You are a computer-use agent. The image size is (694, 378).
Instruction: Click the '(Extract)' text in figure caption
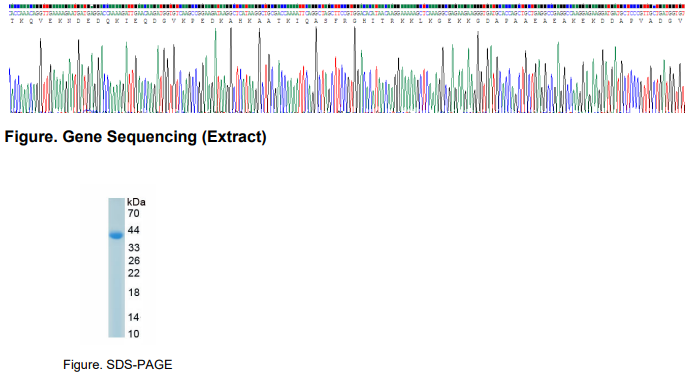click(234, 137)
